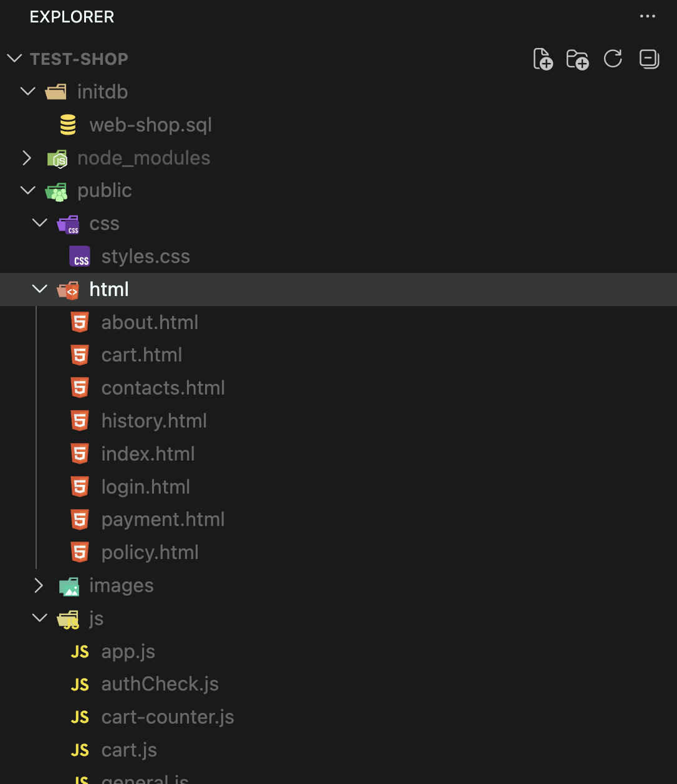Screen dimensions: 677x784
Task: Refresh the Explorer file tree
Action: tap(613, 59)
